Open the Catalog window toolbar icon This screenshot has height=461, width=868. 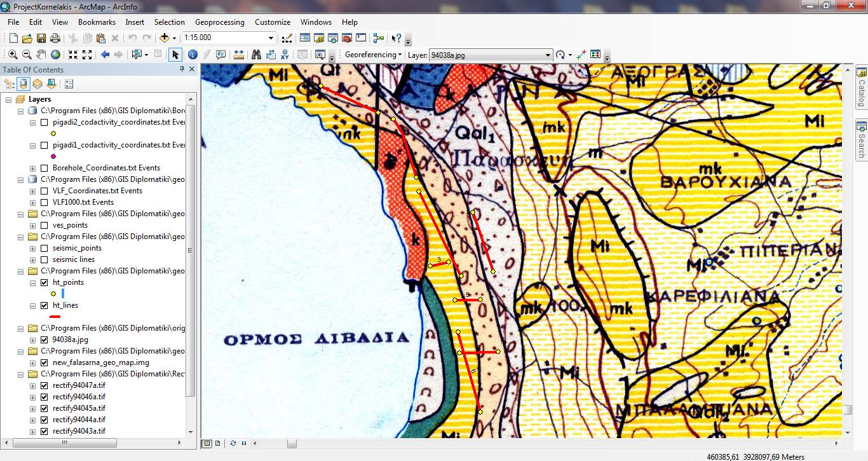click(x=319, y=38)
